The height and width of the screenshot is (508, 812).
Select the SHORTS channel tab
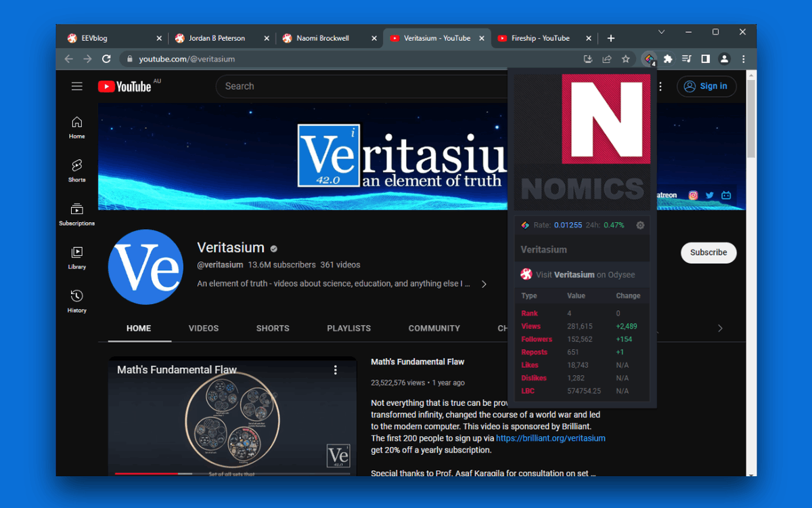[273, 329]
